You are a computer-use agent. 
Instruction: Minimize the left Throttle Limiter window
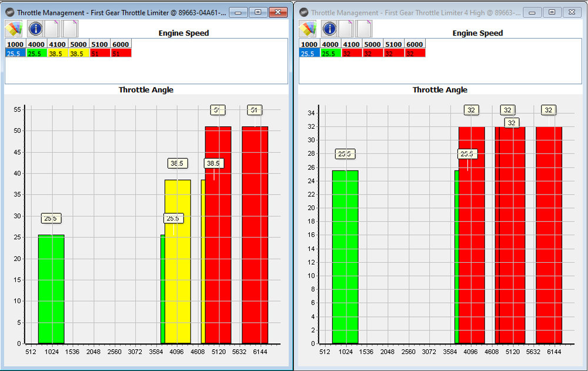coord(238,12)
